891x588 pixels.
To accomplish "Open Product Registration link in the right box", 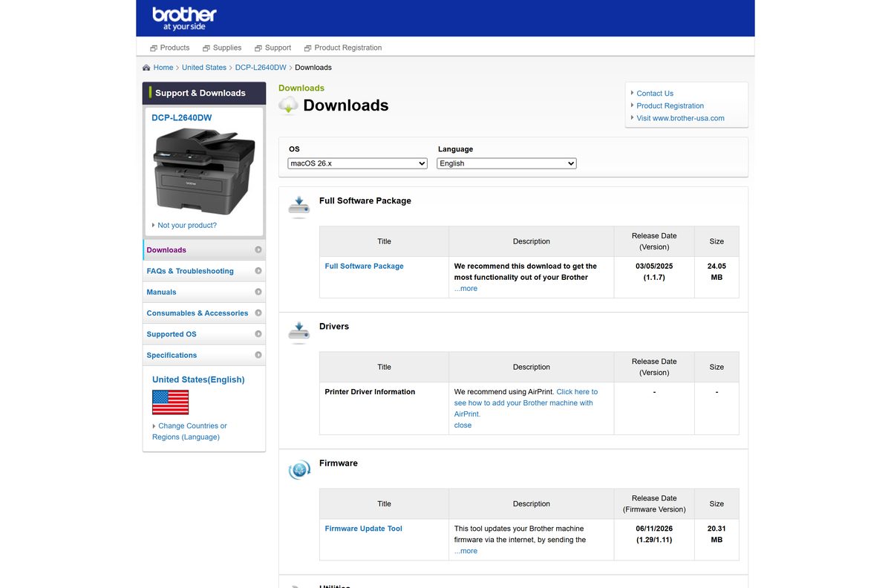I will coord(670,106).
